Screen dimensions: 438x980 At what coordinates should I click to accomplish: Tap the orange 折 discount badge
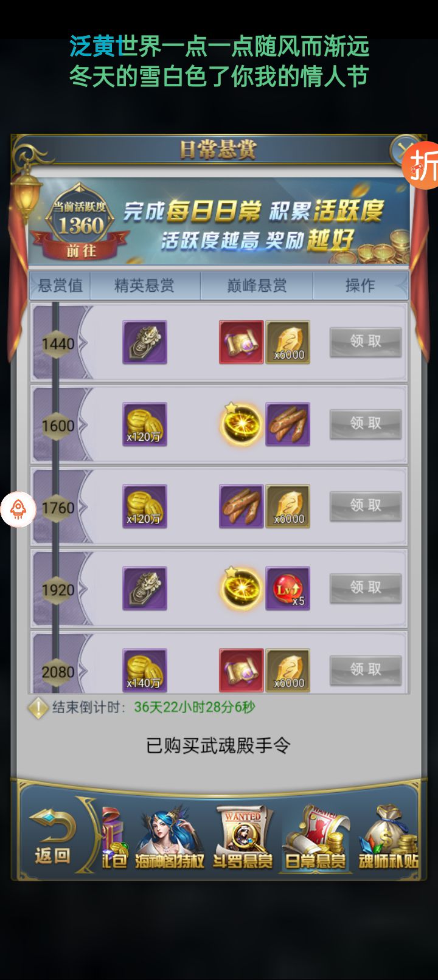click(x=421, y=165)
